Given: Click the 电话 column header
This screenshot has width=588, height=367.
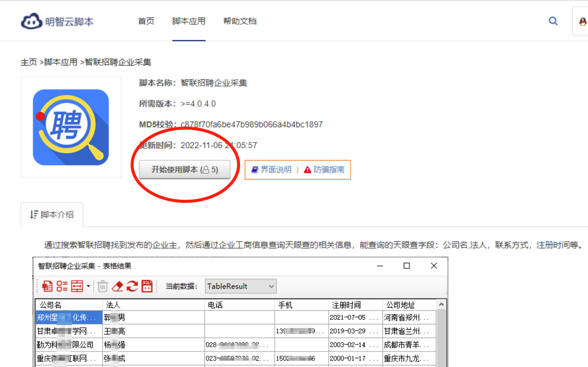Looking at the screenshot, I should click(239, 305).
